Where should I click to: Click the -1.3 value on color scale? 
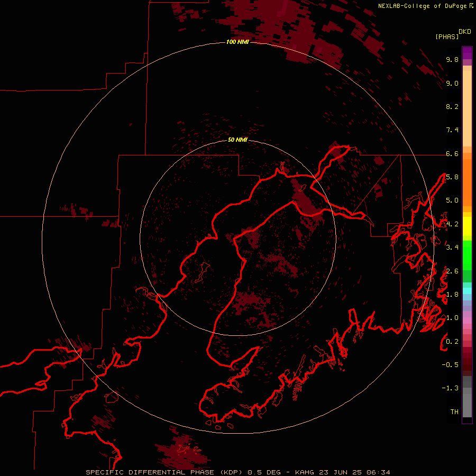450,388
